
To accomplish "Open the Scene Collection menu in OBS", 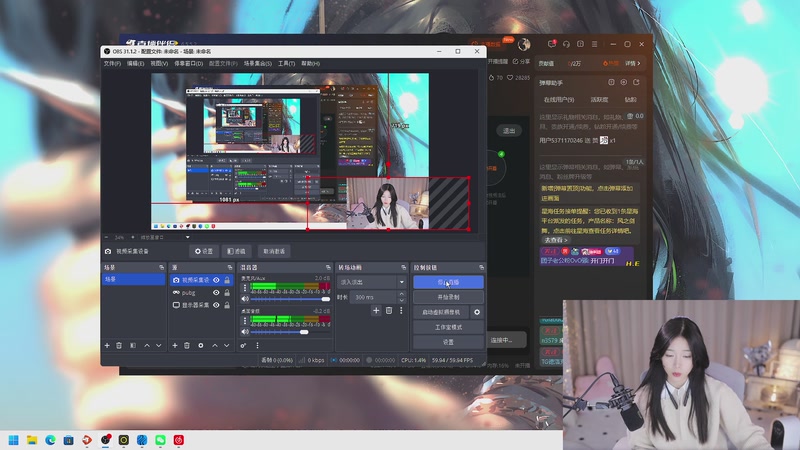I will (258, 63).
